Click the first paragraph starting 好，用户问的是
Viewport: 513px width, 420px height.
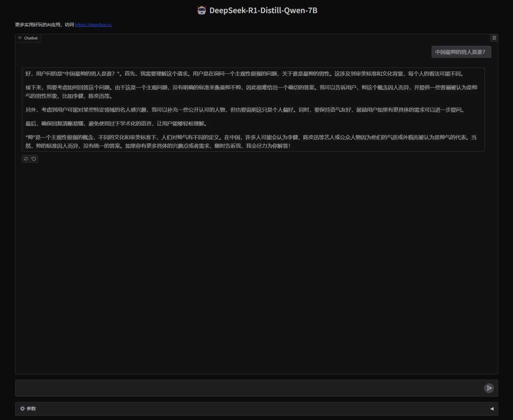tap(245, 74)
